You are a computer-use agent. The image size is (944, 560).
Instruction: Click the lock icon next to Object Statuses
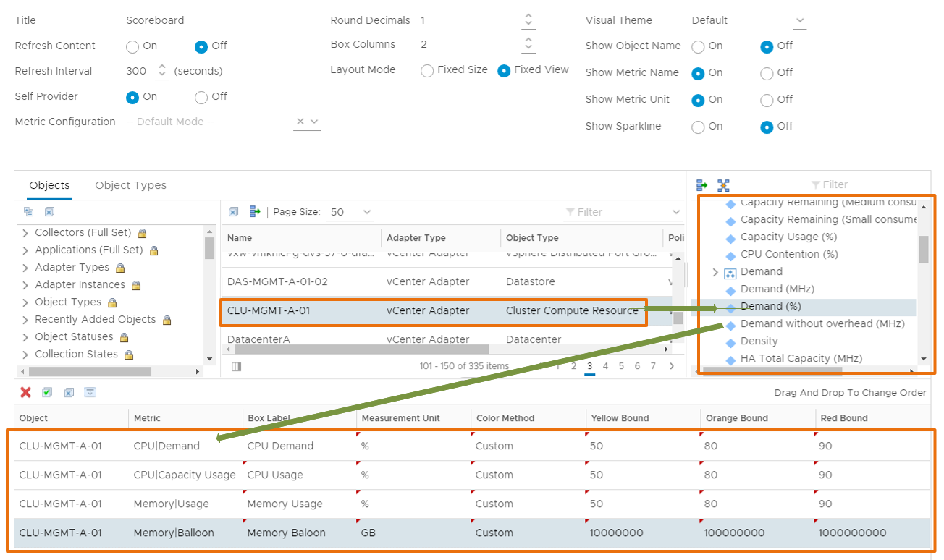point(125,337)
